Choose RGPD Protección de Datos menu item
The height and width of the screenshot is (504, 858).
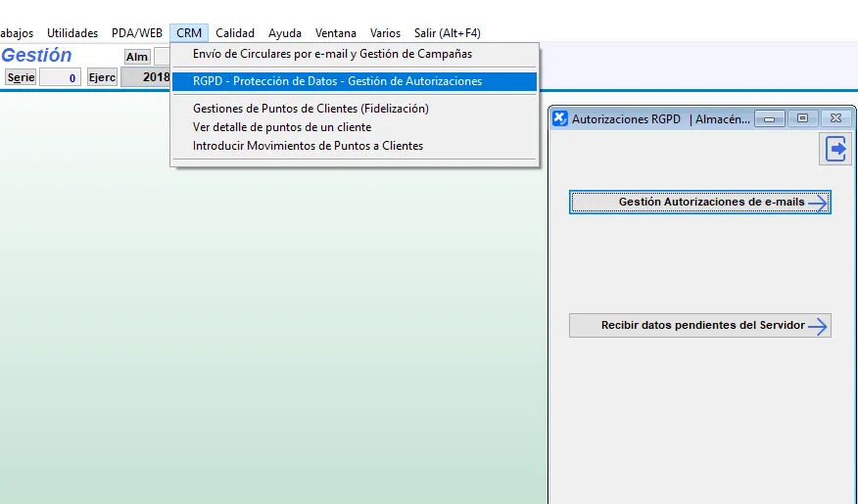pyautogui.click(x=337, y=81)
